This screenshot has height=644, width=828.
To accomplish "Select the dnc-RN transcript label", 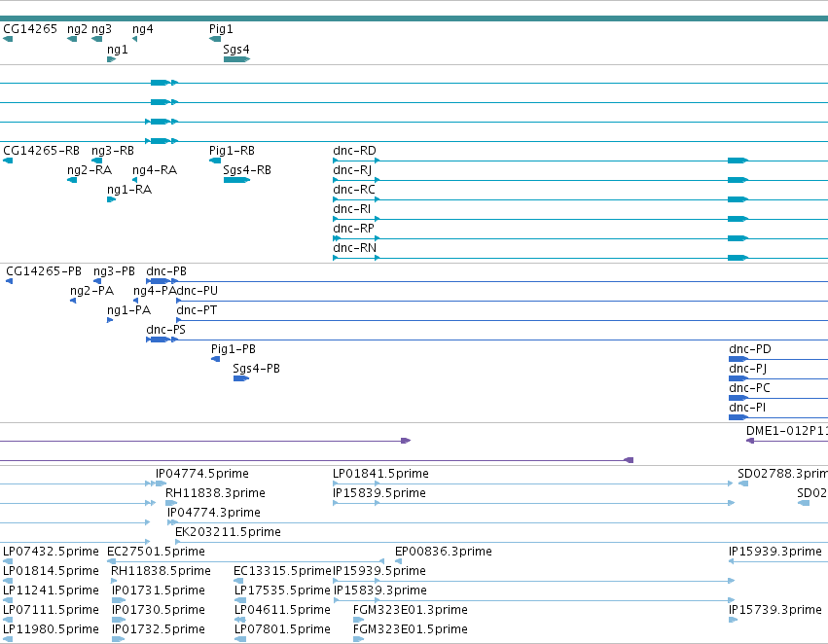I will tap(354, 248).
